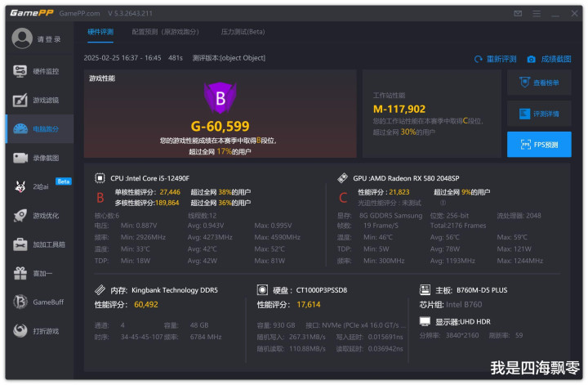
Task: Click single-core score 27,446
Action: (x=170, y=192)
